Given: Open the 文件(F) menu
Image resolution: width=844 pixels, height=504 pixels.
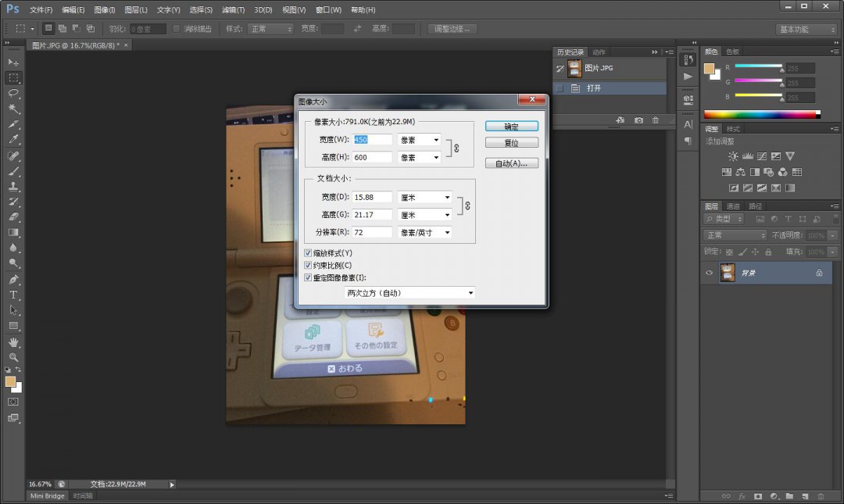Looking at the screenshot, I should click(41, 9).
